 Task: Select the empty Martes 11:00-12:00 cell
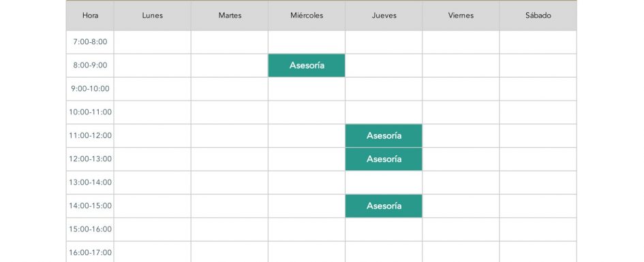coord(230,135)
